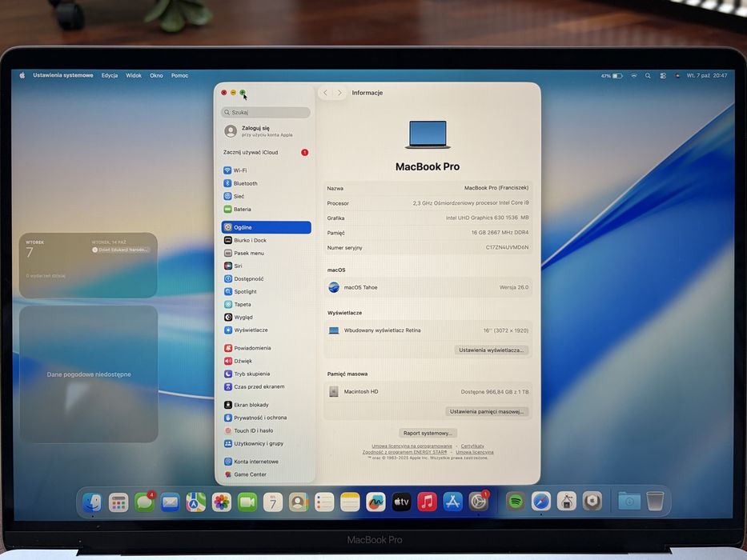Viewport: 747px width, 560px height.
Task: Click the Nazwa value MacBook Pro (Franciszek)
Action: (x=496, y=188)
